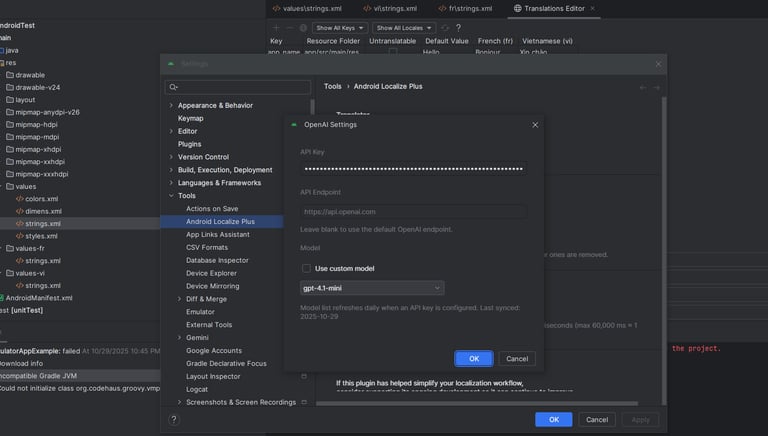Select mipmap-hdpi folder in project tree
The width and height of the screenshot is (768, 436).
click(x=36, y=124)
